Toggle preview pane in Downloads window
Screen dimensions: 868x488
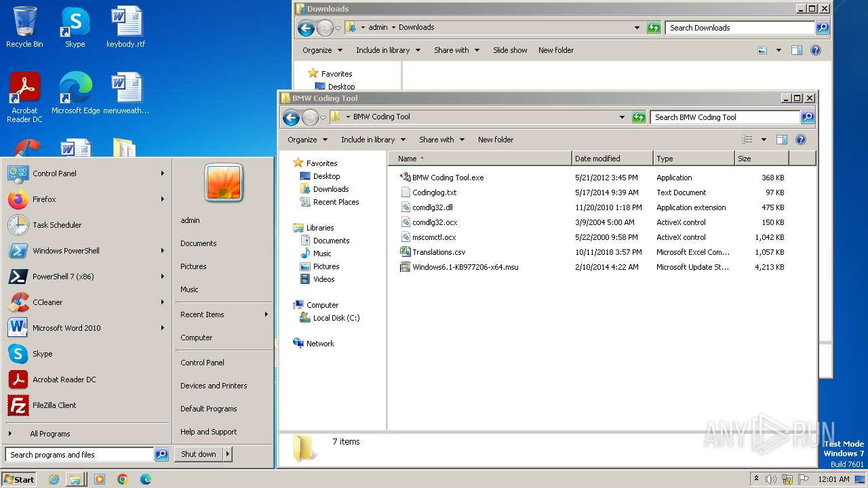[797, 50]
